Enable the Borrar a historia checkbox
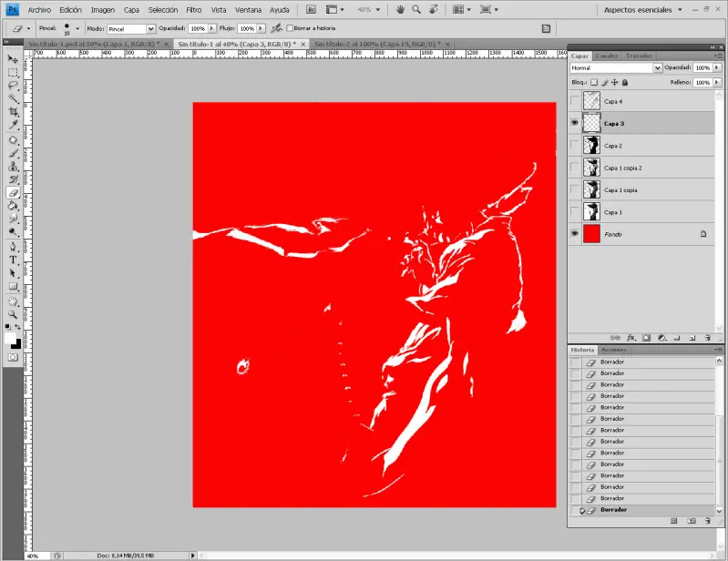728x561 pixels. (x=290, y=28)
